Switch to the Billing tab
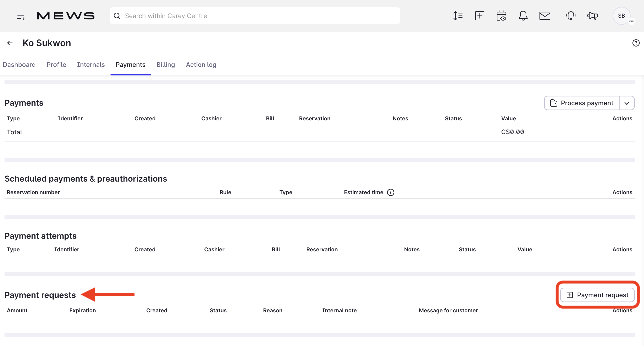Screen dimensions: 644x346 pos(166,65)
